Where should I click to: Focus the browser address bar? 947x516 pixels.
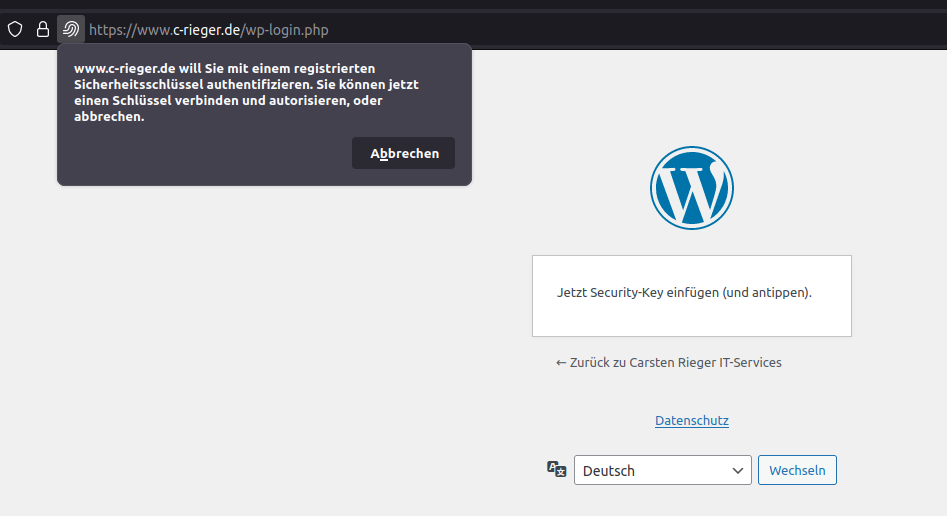tap(513, 30)
